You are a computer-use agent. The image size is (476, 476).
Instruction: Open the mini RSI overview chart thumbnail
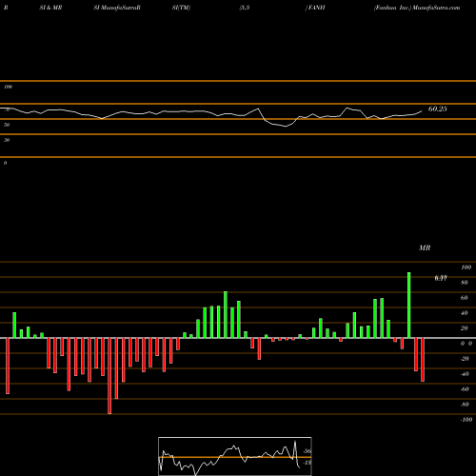[x=235, y=456]
